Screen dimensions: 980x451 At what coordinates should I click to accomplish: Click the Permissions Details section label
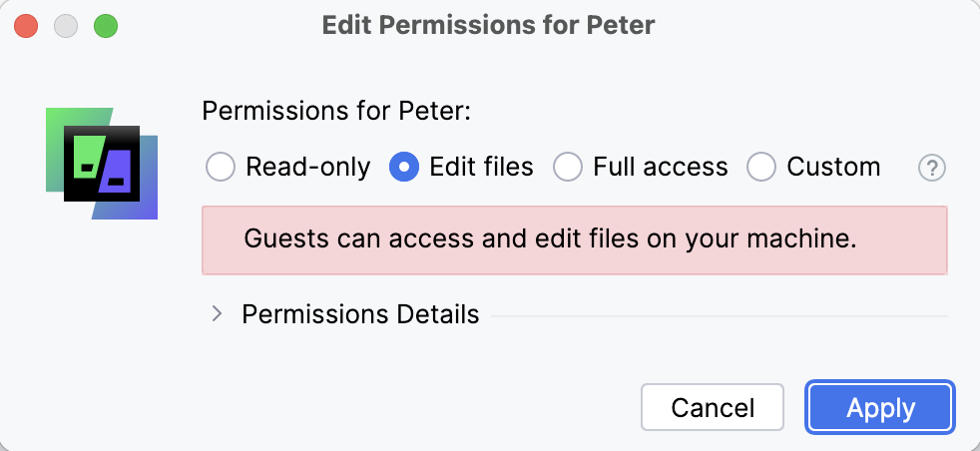coord(360,314)
